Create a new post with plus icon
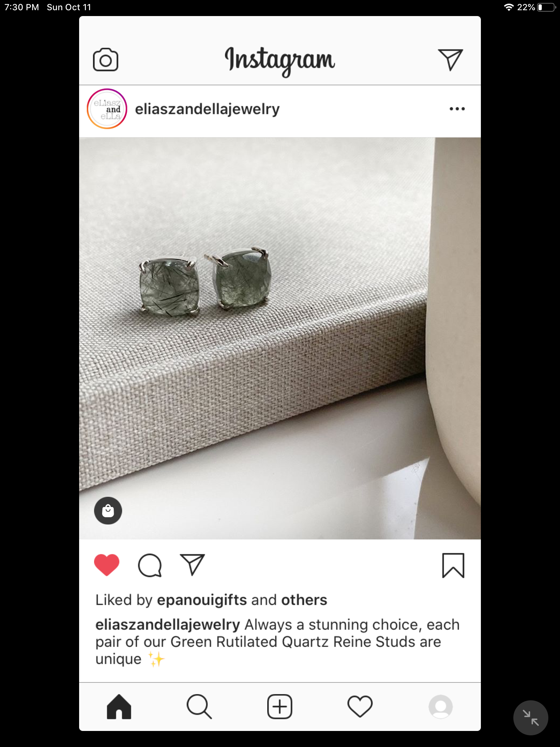 coord(280,707)
